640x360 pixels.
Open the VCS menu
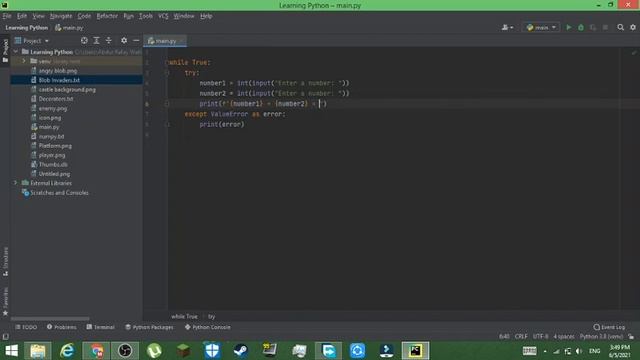[163, 16]
